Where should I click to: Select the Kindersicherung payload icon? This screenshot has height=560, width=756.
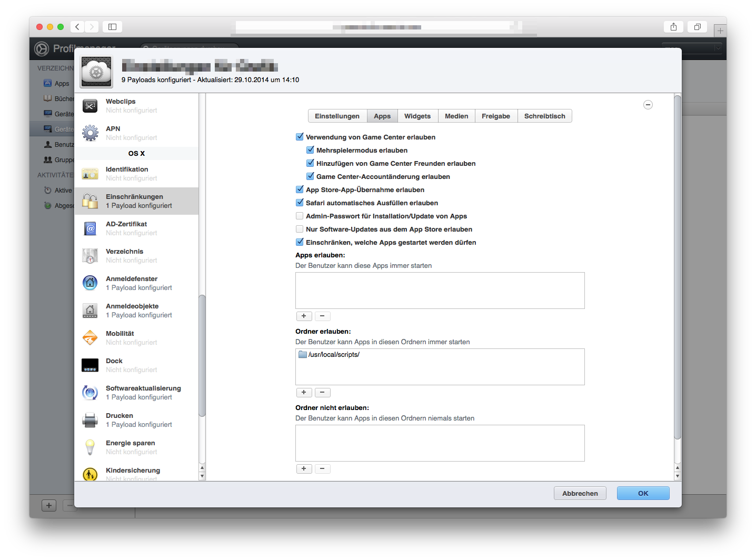pos(90,474)
